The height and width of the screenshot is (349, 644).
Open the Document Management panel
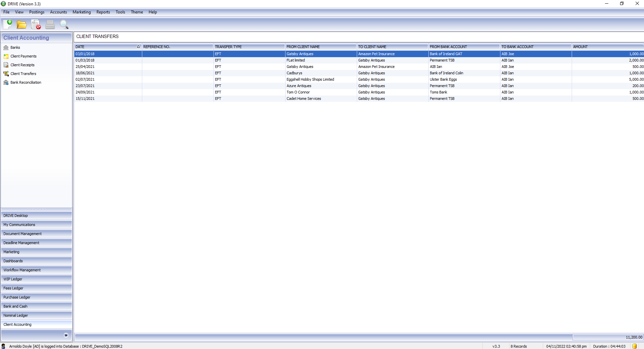(36, 234)
